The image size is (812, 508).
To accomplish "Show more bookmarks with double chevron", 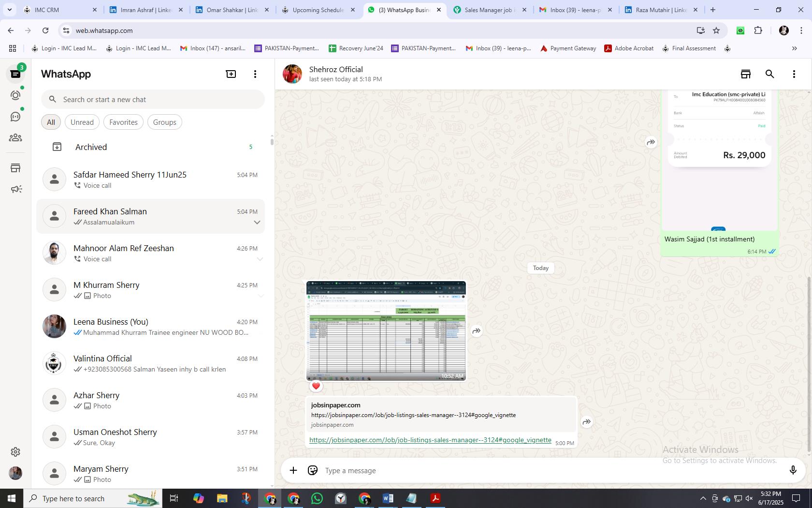I will point(794,48).
